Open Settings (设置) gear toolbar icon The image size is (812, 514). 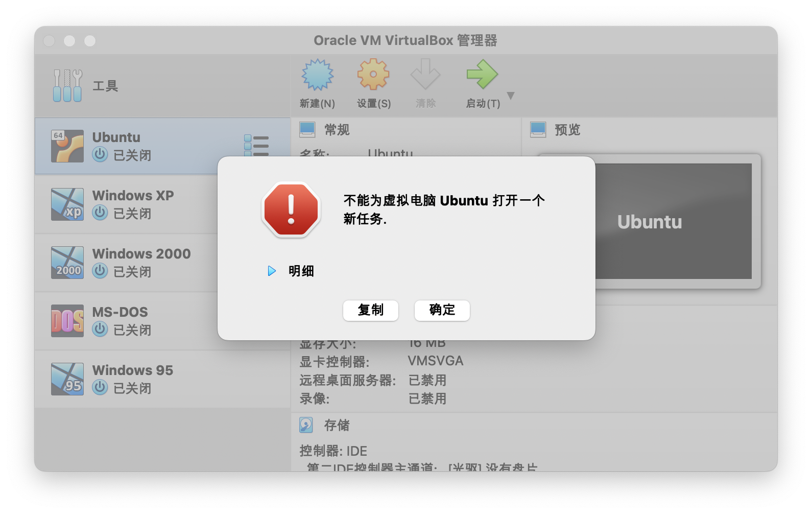tap(373, 75)
